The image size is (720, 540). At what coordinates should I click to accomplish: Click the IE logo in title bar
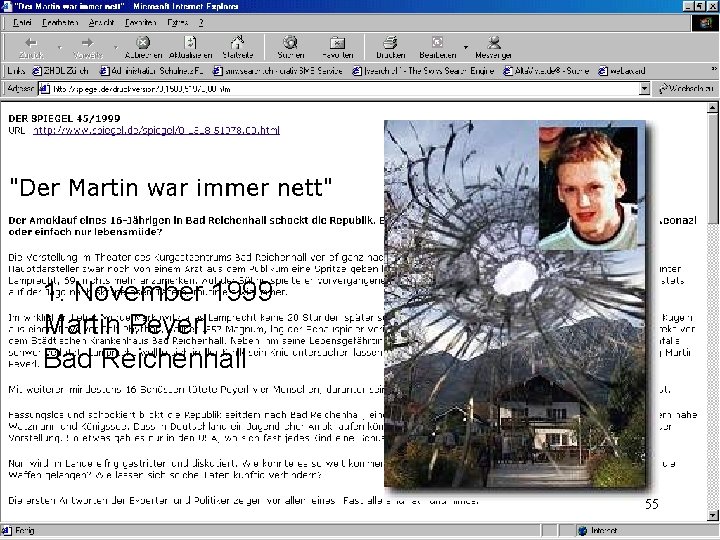click(x=6, y=6)
